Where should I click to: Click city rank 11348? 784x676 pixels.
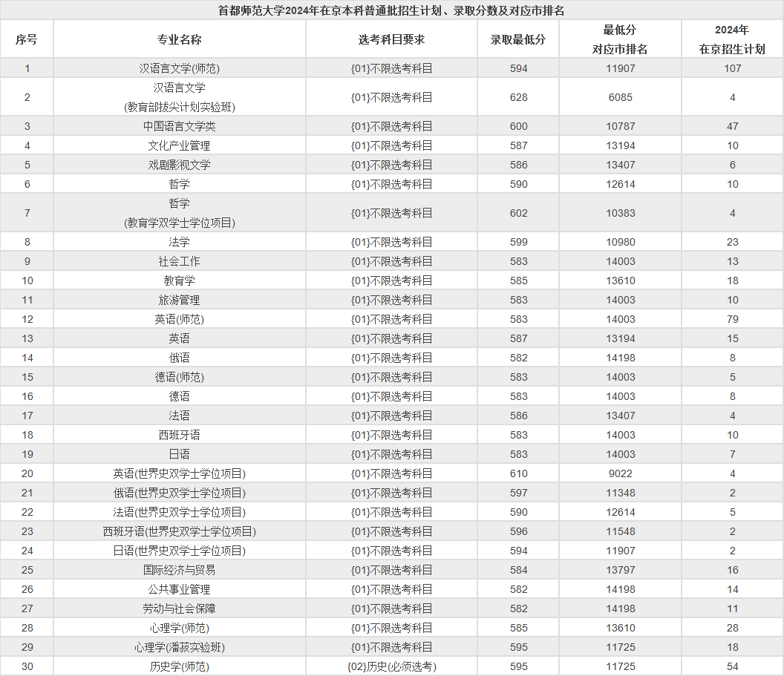[621, 493]
